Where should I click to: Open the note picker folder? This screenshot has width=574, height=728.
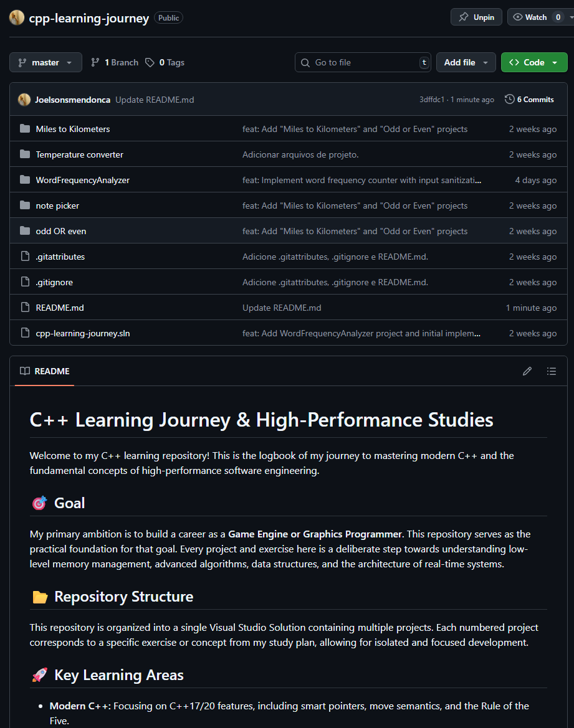[57, 206]
